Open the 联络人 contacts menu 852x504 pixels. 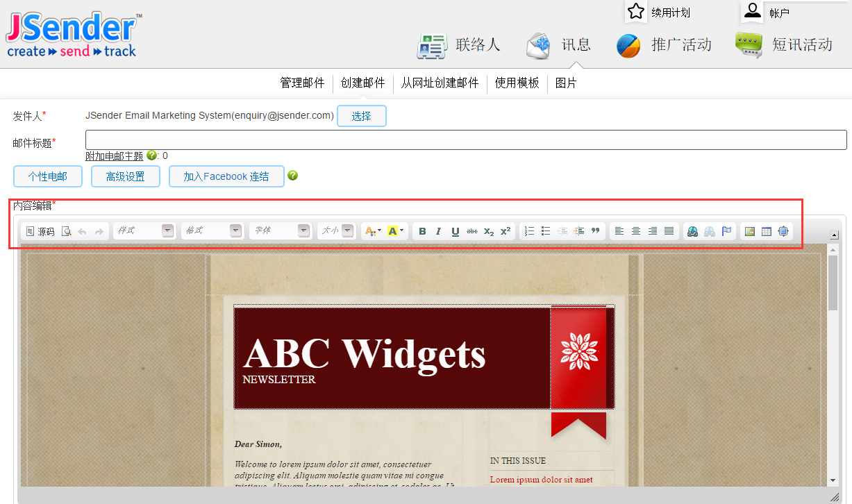click(459, 45)
